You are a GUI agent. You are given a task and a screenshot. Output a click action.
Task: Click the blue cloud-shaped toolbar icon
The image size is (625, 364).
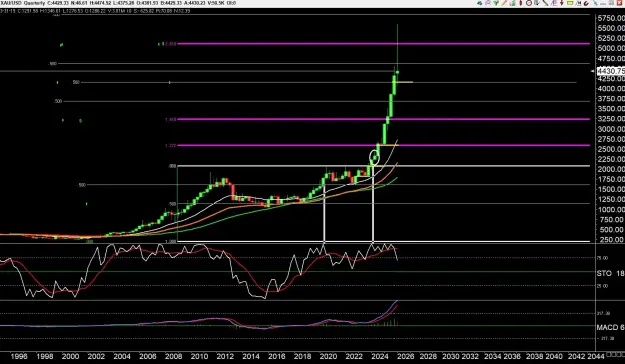click(x=480, y=3)
